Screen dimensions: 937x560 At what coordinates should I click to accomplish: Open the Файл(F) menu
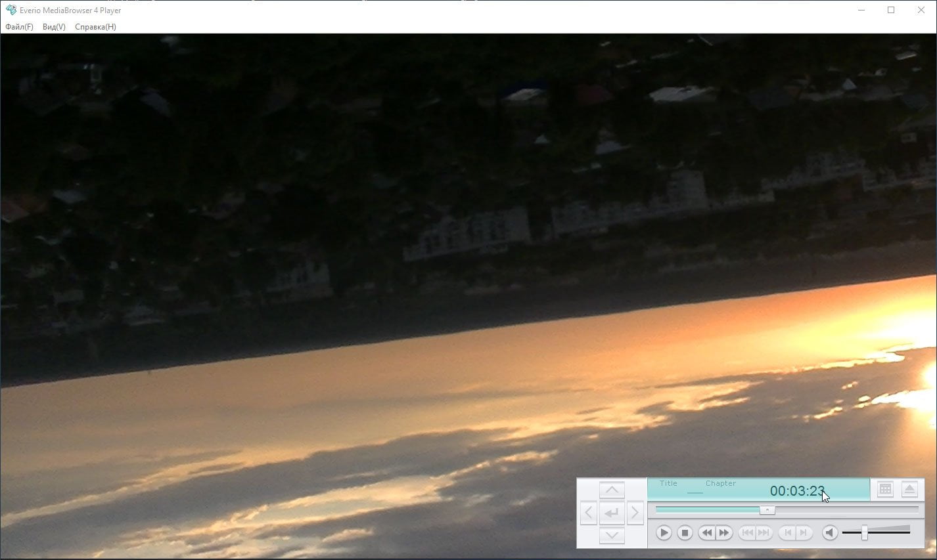[19, 27]
